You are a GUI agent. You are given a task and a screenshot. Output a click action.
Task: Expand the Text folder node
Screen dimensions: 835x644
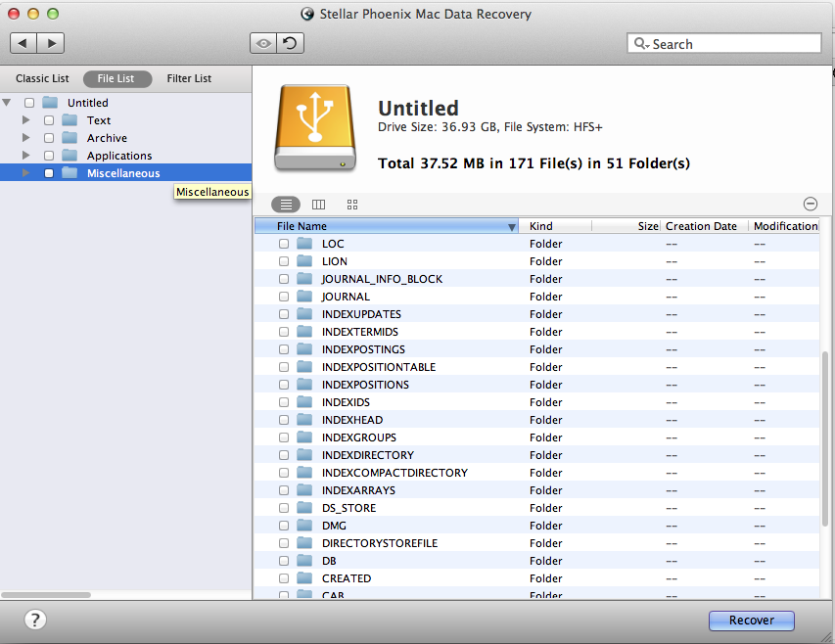[25, 119]
